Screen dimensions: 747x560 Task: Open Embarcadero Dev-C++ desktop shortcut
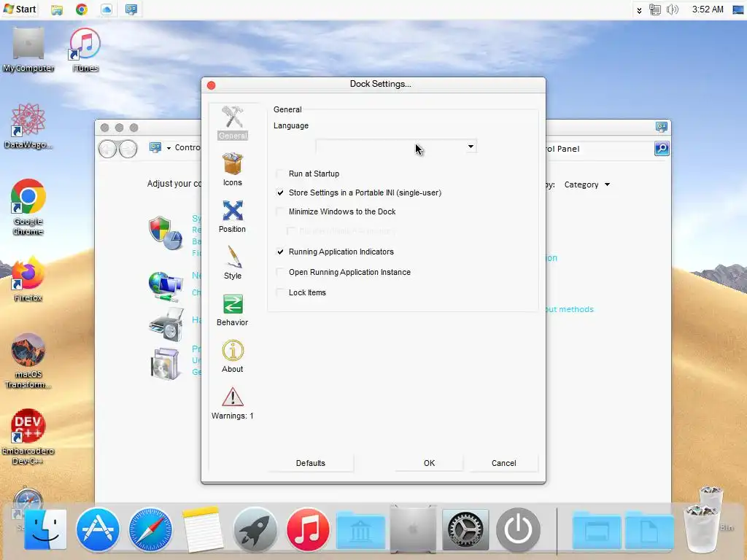tap(28, 437)
